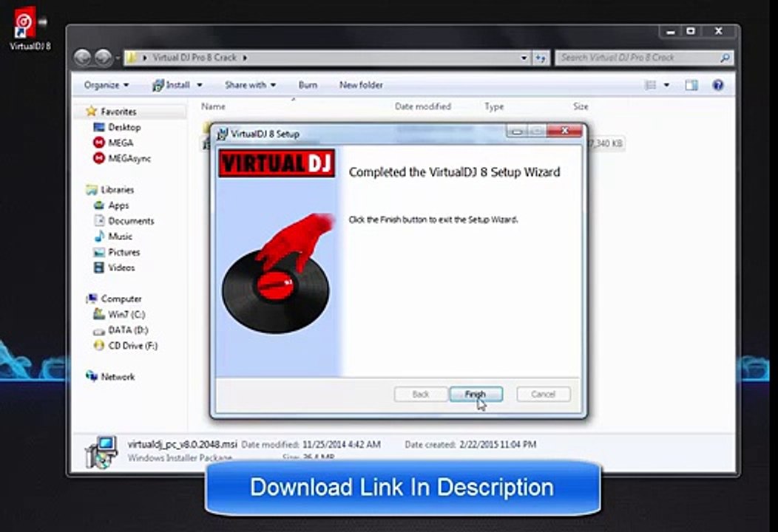Click the VirtualDJ 8 Setup title bar icon
This screenshot has height=532, width=778.
[x=223, y=134]
